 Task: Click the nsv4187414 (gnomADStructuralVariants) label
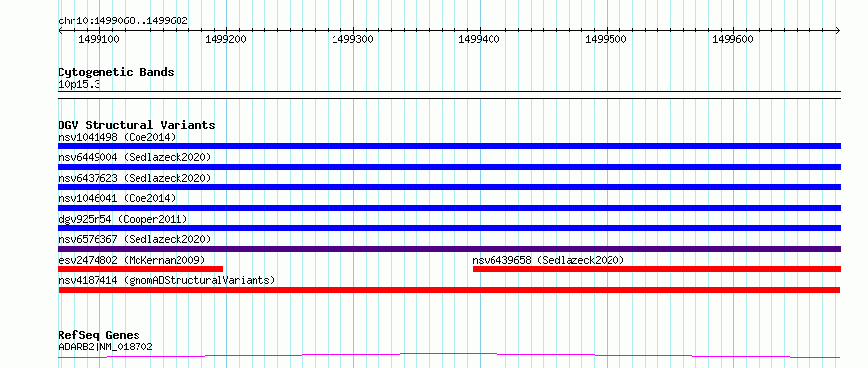point(167,280)
